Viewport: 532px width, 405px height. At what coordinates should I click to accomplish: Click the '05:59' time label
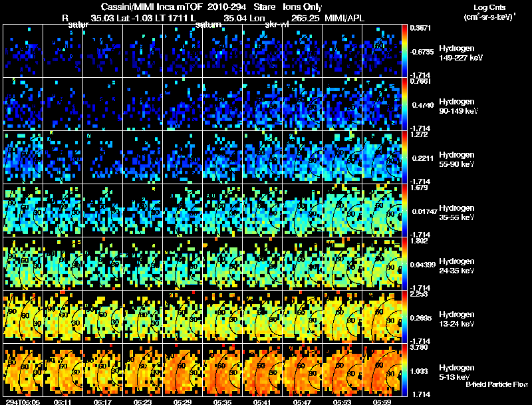[382, 402]
